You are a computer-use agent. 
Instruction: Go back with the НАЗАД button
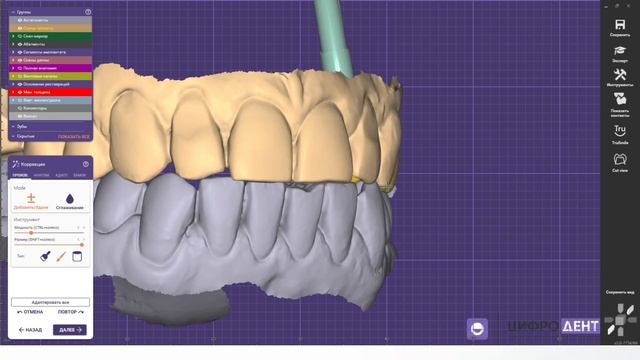click(30, 330)
